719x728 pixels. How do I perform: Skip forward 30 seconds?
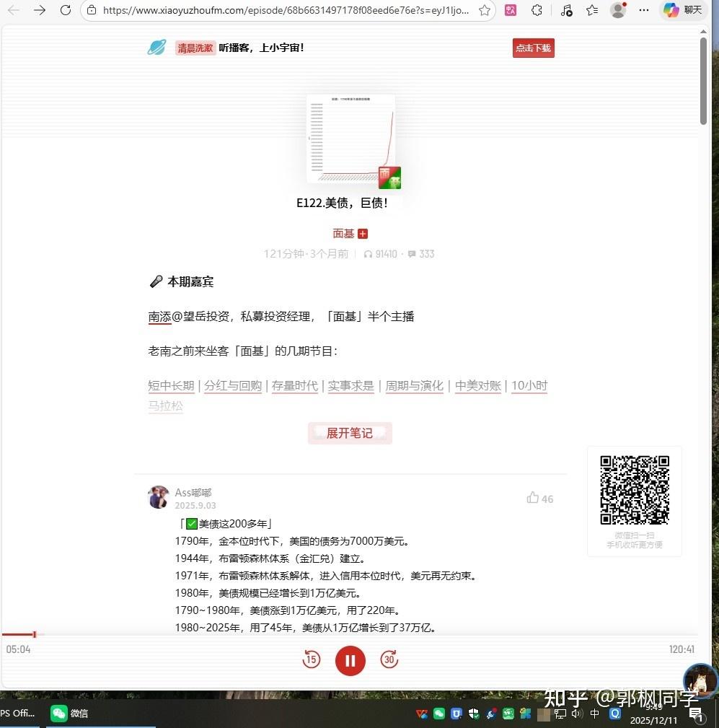(x=389, y=659)
